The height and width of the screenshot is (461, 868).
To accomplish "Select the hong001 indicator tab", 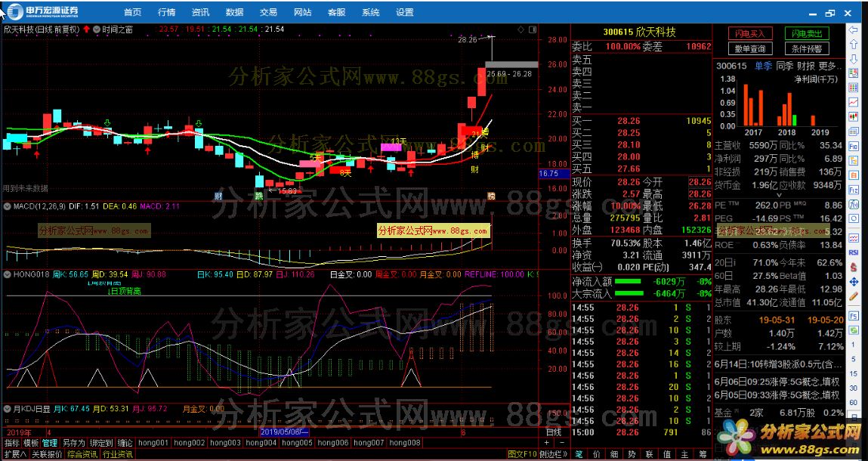I will coord(153,443).
